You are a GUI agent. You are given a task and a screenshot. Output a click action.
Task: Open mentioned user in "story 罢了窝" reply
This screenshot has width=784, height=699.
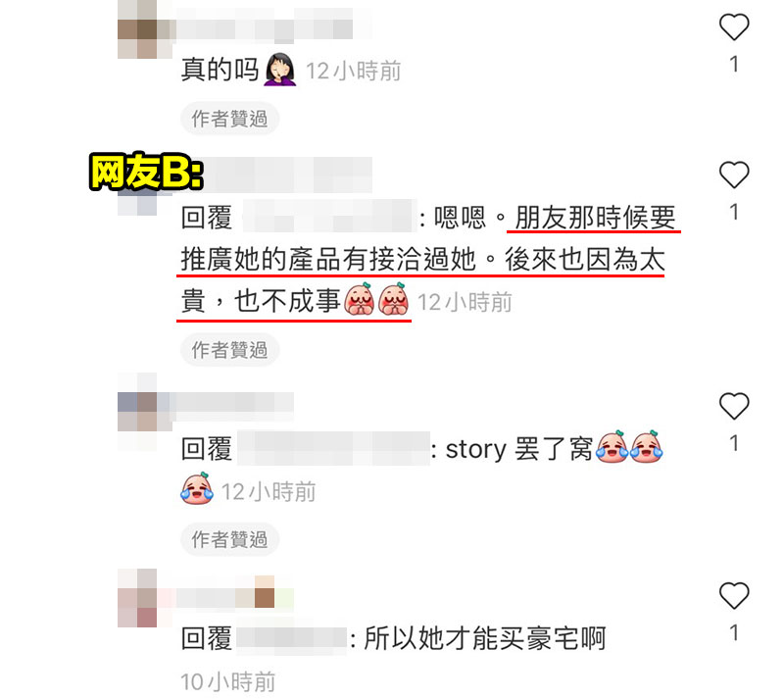click(333, 448)
